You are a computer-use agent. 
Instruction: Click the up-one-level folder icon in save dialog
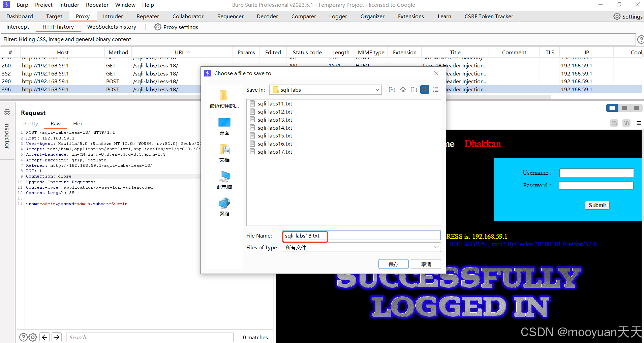click(x=392, y=90)
